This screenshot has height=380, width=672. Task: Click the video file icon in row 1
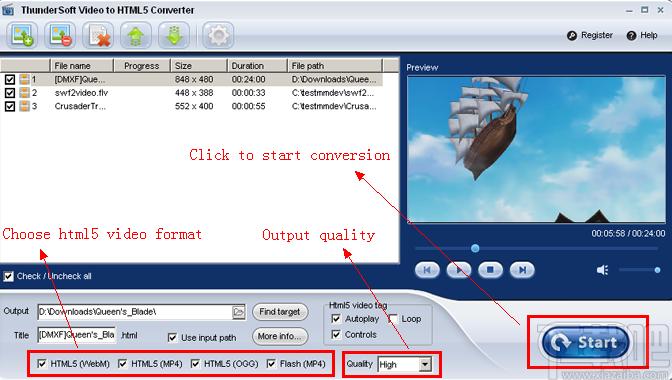coord(24,79)
